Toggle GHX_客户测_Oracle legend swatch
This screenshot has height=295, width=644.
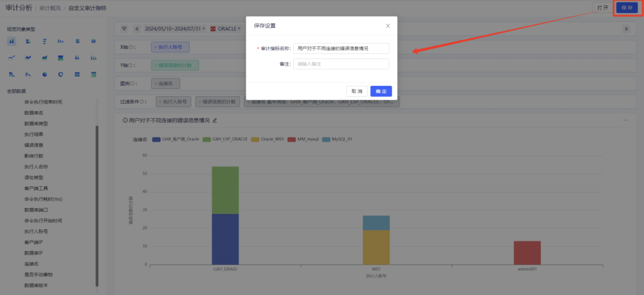pyautogui.click(x=156, y=140)
